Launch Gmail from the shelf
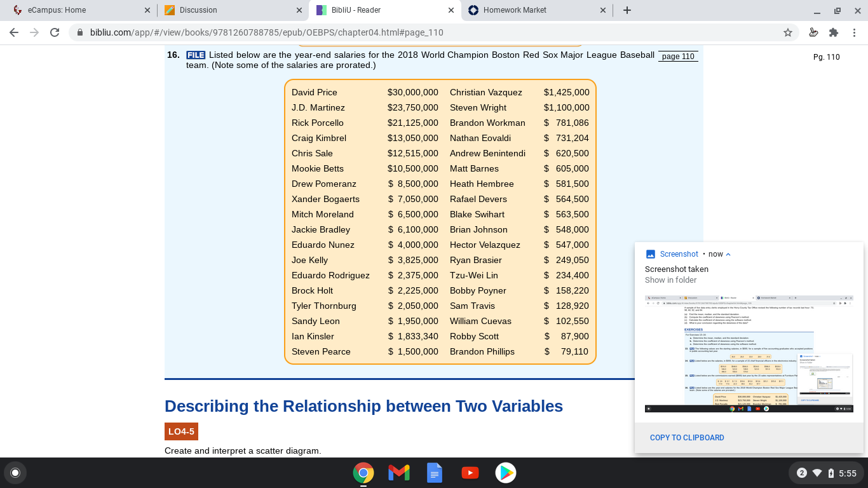 point(399,473)
